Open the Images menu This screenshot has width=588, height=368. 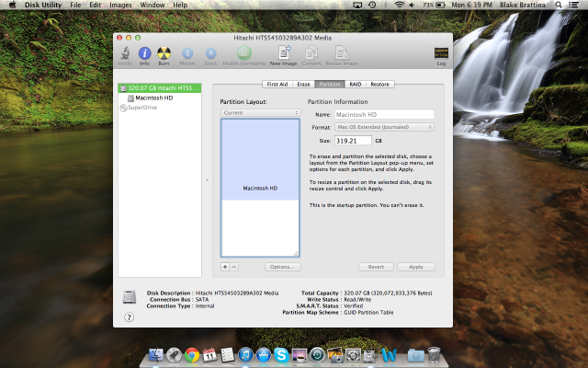point(120,5)
